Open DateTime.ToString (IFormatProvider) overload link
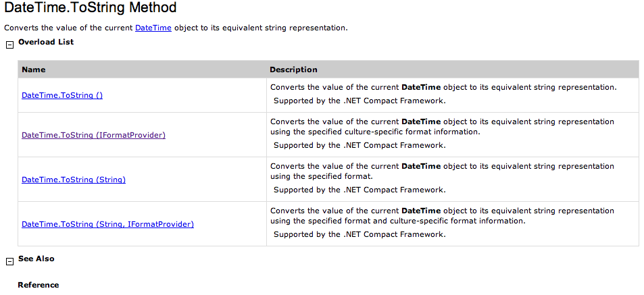The height and width of the screenshot is (295, 644). [x=93, y=135]
